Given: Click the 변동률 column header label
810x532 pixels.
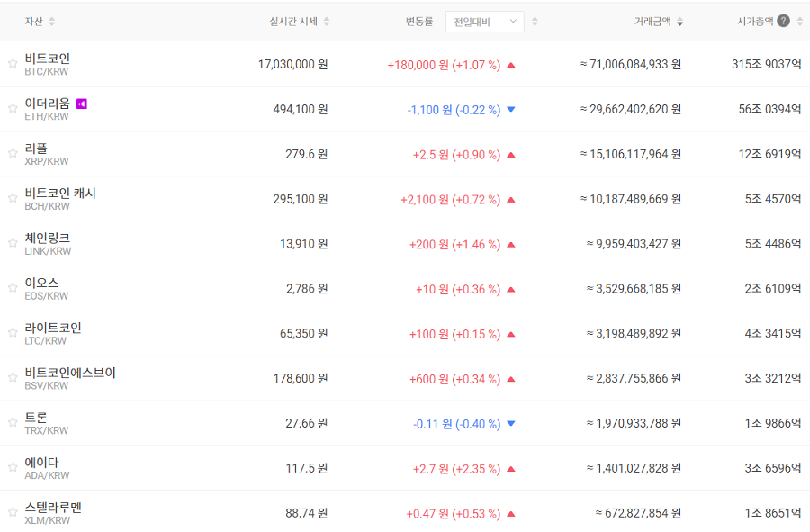Looking at the screenshot, I should click(418, 22).
